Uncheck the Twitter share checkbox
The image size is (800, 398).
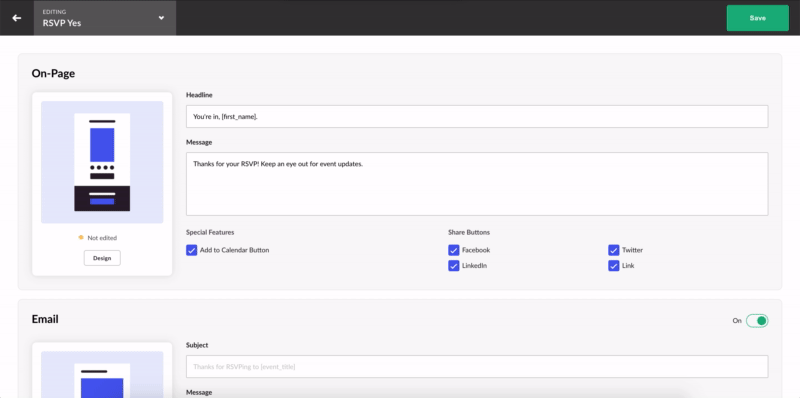(613, 250)
